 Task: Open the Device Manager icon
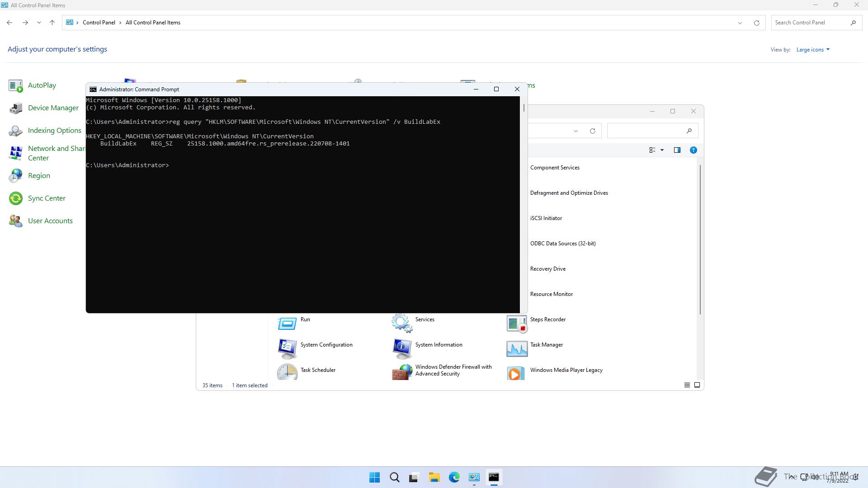pyautogui.click(x=16, y=108)
